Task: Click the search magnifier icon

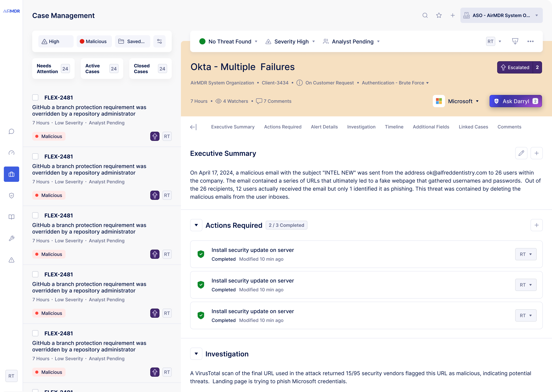Action: 425,15
